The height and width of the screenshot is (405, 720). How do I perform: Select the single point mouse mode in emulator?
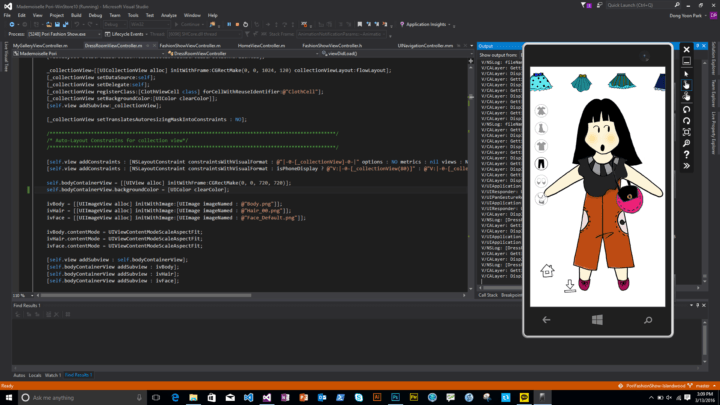[686, 74]
